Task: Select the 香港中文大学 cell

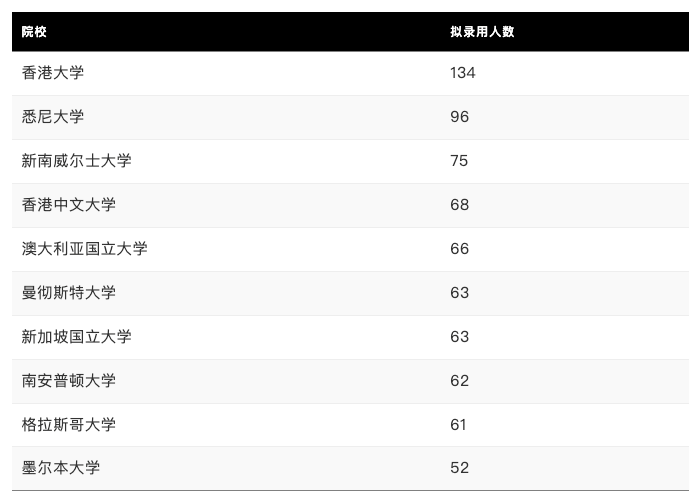Action: (69, 205)
